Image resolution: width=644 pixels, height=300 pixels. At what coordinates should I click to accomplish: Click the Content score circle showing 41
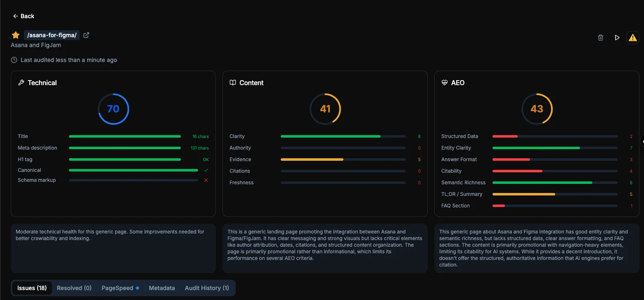click(325, 109)
